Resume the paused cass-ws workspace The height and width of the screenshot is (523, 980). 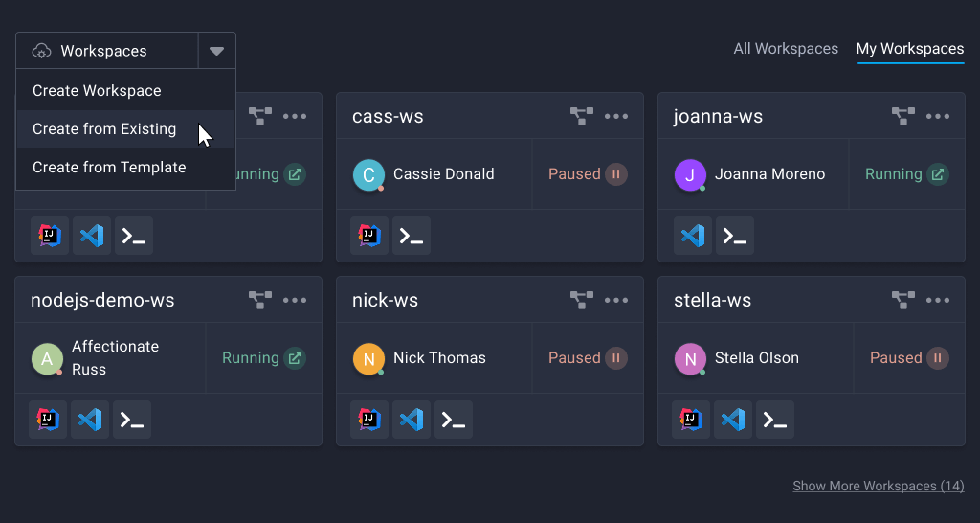[x=616, y=174]
